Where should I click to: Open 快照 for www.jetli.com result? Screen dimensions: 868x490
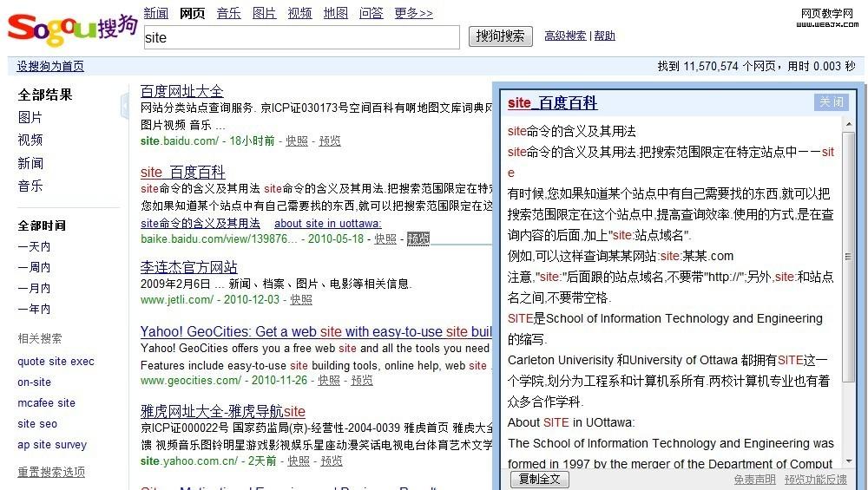click(301, 300)
